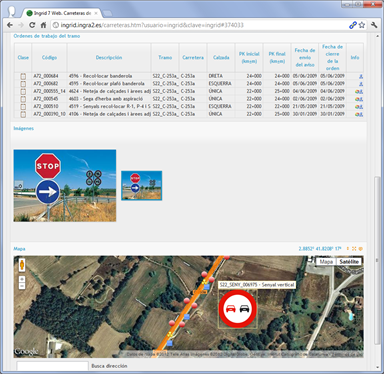The image size is (384, 374).
Task: Switch the map to Satélite view
Action: coord(349,262)
